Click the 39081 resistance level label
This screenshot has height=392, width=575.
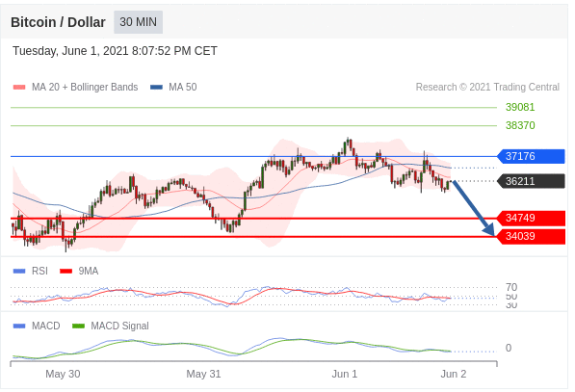(x=520, y=107)
